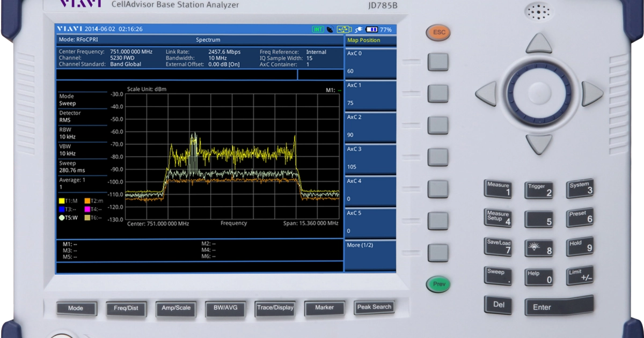Click the Mode hard key
This screenshot has width=644, height=338.
(x=76, y=308)
